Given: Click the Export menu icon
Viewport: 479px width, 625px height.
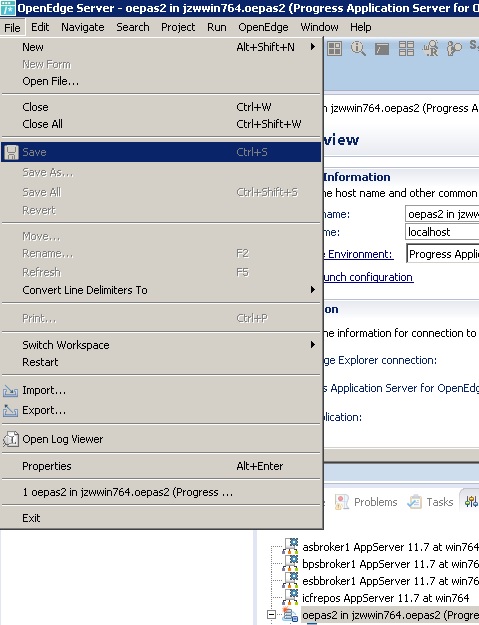Looking at the screenshot, I should click(10, 410).
